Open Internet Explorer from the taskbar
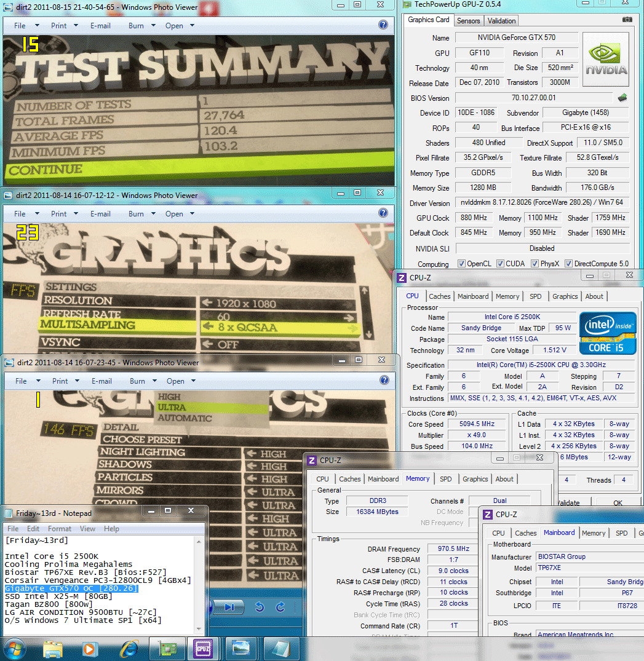 coord(129,649)
